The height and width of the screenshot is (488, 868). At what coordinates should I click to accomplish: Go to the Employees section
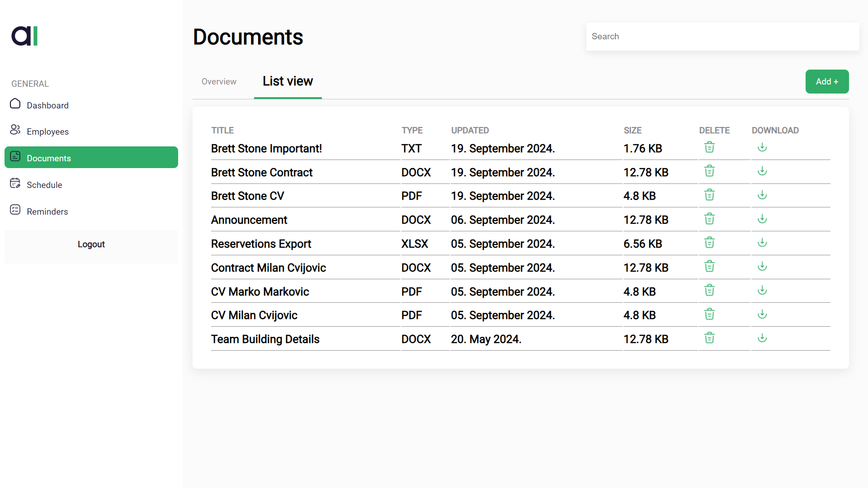pyautogui.click(x=47, y=131)
